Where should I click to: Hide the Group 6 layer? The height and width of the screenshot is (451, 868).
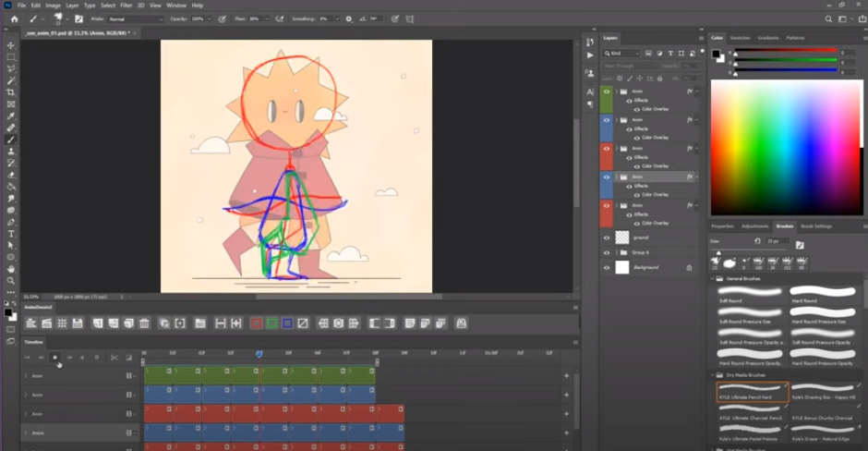click(607, 252)
